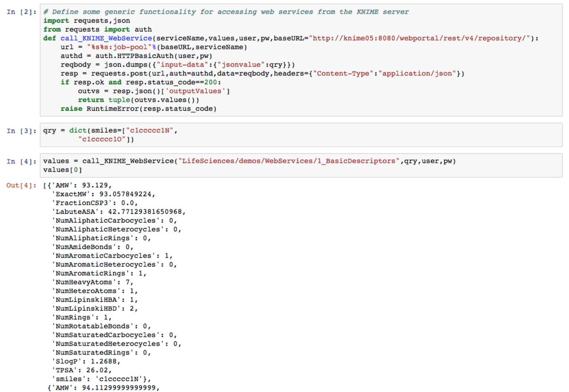This screenshot has width=569, height=392.
Task: Click the comment line about KNIME server
Action: [x=226, y=12]
